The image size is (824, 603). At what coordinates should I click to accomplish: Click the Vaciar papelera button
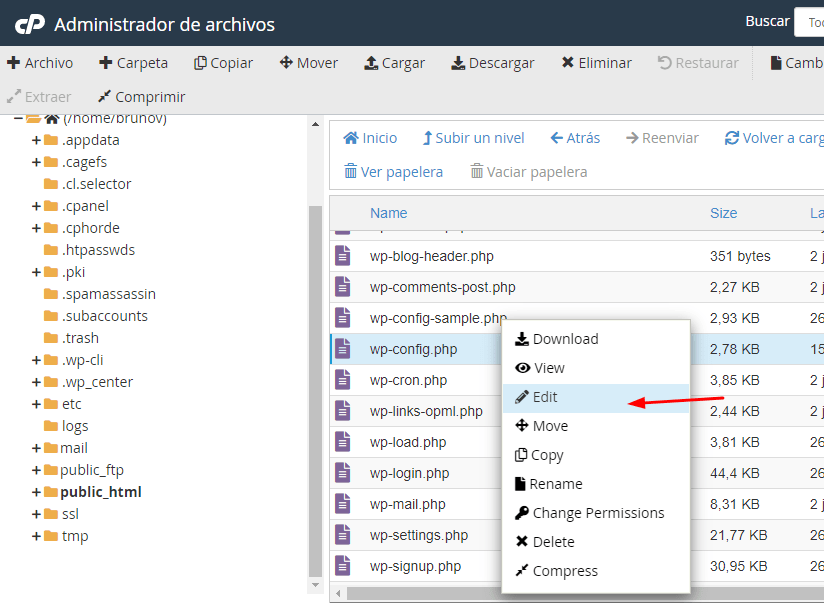click(529, 172)
